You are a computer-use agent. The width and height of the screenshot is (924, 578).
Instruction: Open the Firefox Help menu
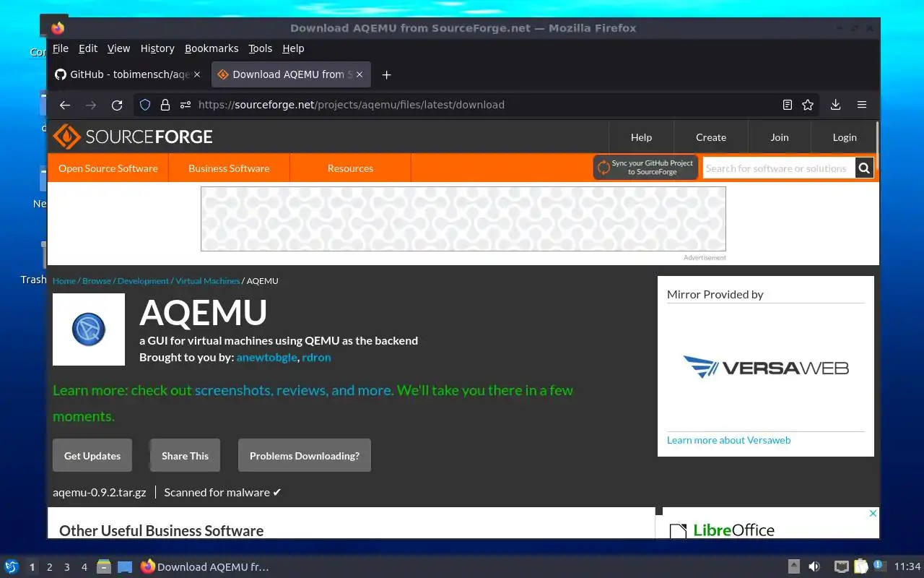pos(293,48)
